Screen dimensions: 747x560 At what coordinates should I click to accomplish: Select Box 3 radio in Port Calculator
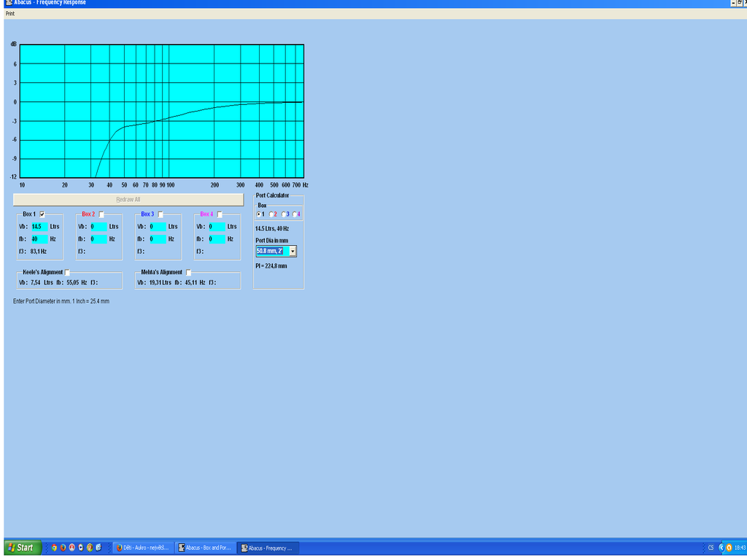[x=284, y=214]
